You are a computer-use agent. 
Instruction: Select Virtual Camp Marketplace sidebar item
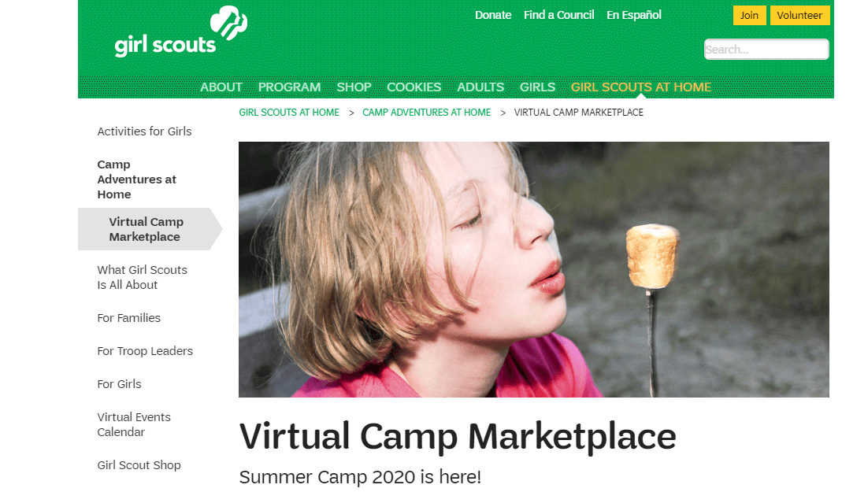click(x=147, y=229)
